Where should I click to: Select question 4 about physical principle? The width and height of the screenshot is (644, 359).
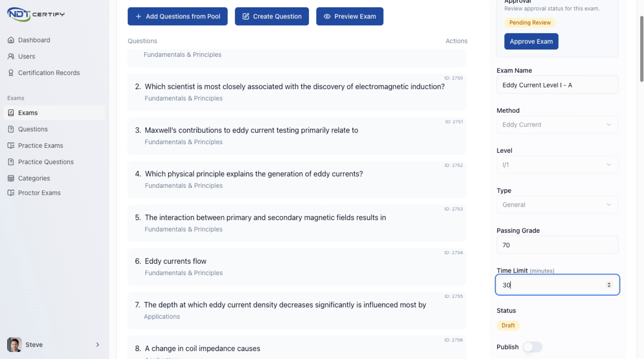pyautogui.click(x=297, y=179)
